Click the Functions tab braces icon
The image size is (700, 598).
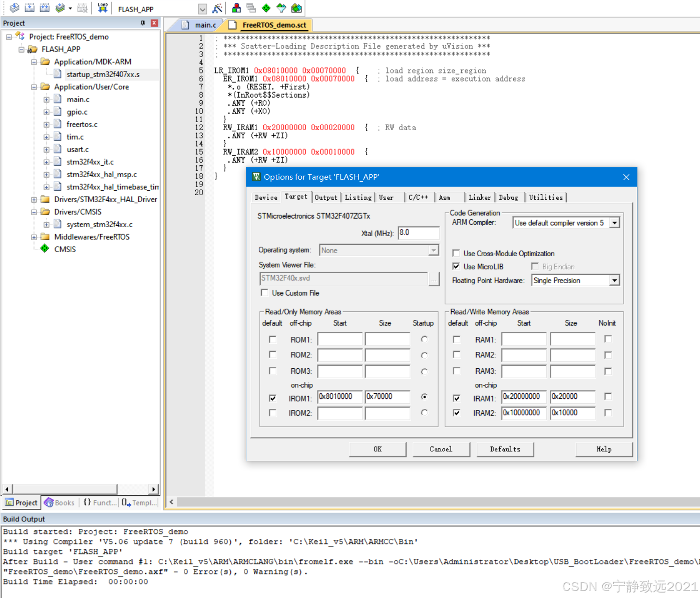(87, 502)
